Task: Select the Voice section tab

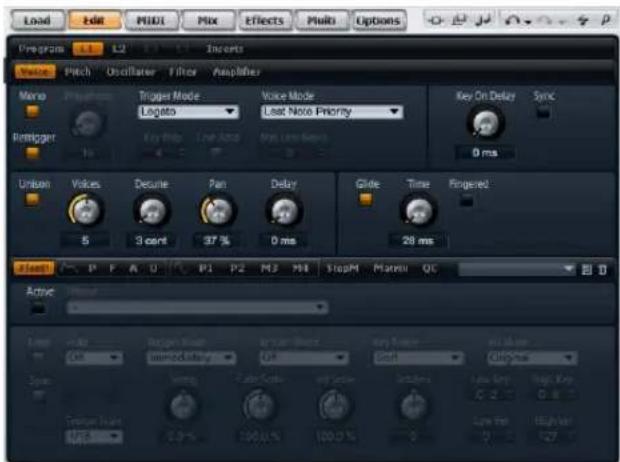Action: click(35, 72)
